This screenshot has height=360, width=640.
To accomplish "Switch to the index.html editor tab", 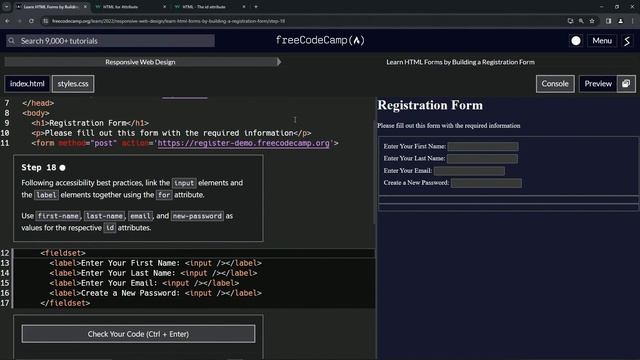I will (27, 84).
